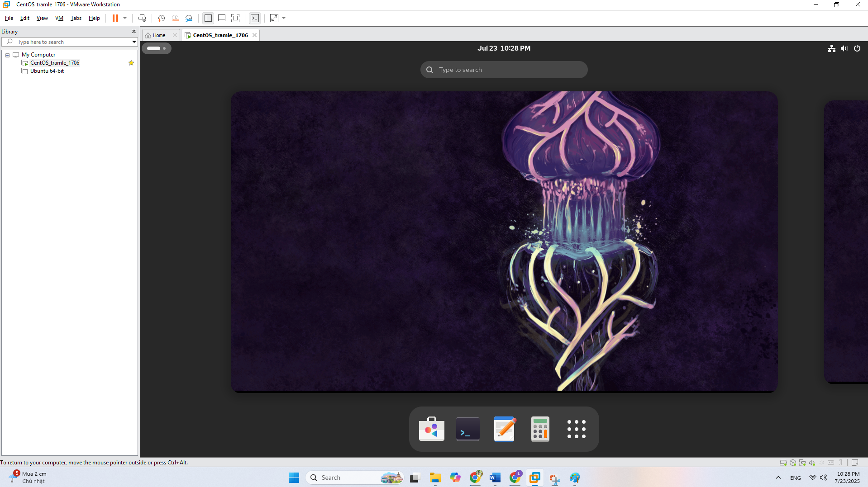Toggle the library sidebar visibility

(x=208, y=18)
